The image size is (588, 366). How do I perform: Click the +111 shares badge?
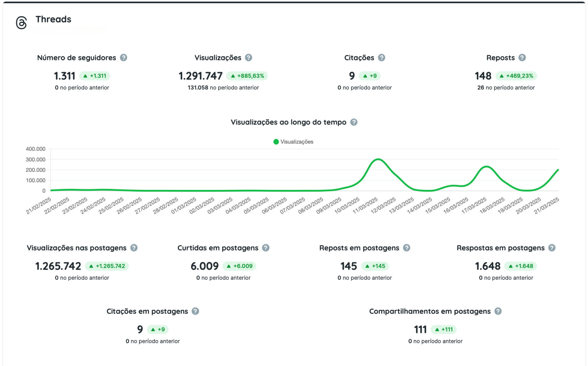click(444, 330)
